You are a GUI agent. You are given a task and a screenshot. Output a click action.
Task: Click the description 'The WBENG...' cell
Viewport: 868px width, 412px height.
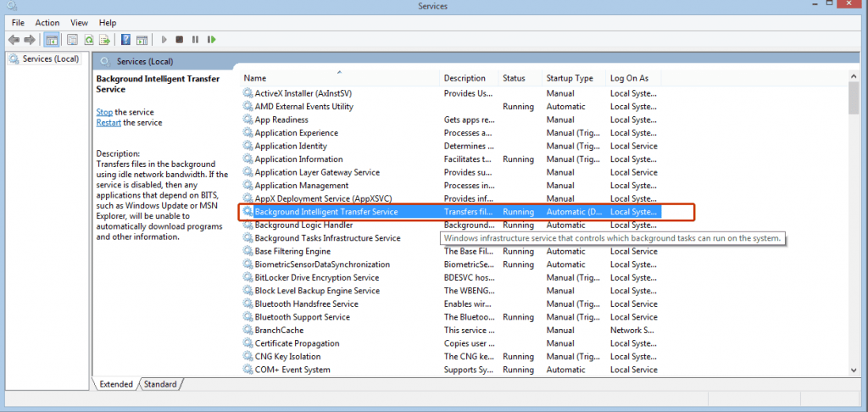(469, 291)
